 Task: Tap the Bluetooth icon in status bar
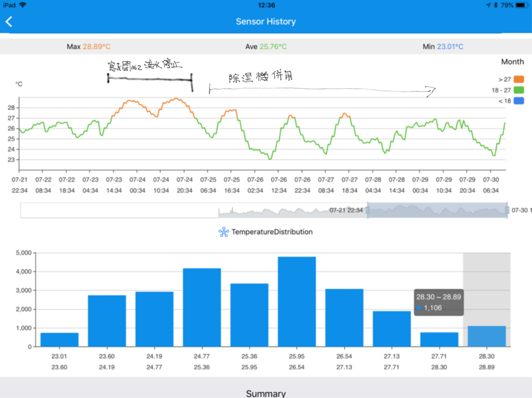tap(495, 5)
